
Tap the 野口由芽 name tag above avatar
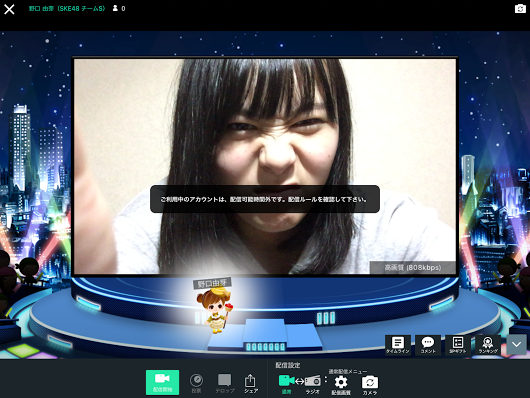[212, 283]
